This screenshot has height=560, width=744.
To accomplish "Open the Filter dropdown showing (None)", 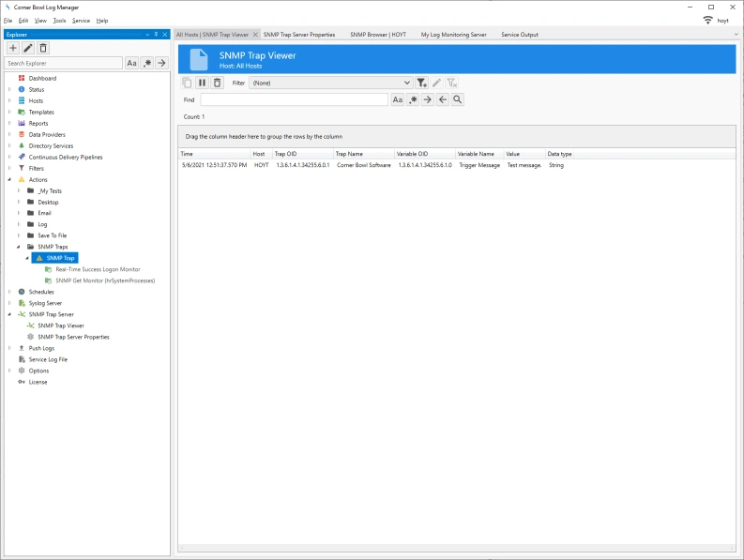I will [331, 83].
